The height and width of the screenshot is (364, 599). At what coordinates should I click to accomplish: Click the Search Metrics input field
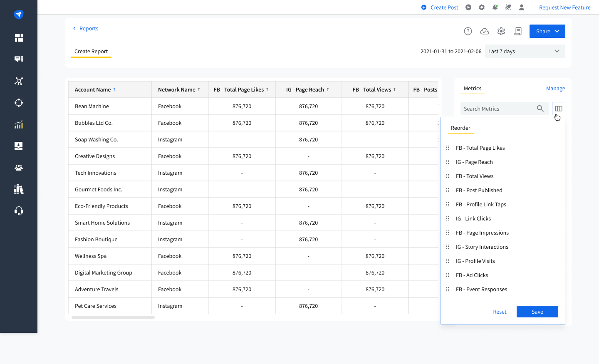click(498, 109)
